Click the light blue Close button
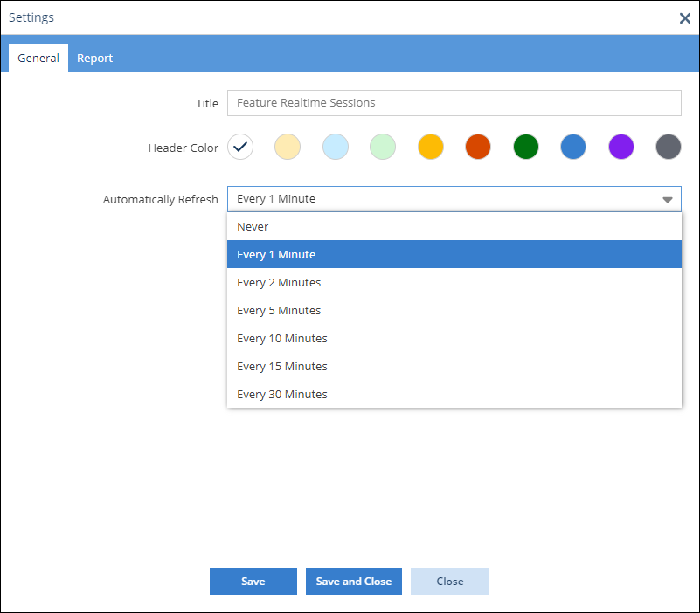This screenshot has width=700, height=613. [450, 582]
